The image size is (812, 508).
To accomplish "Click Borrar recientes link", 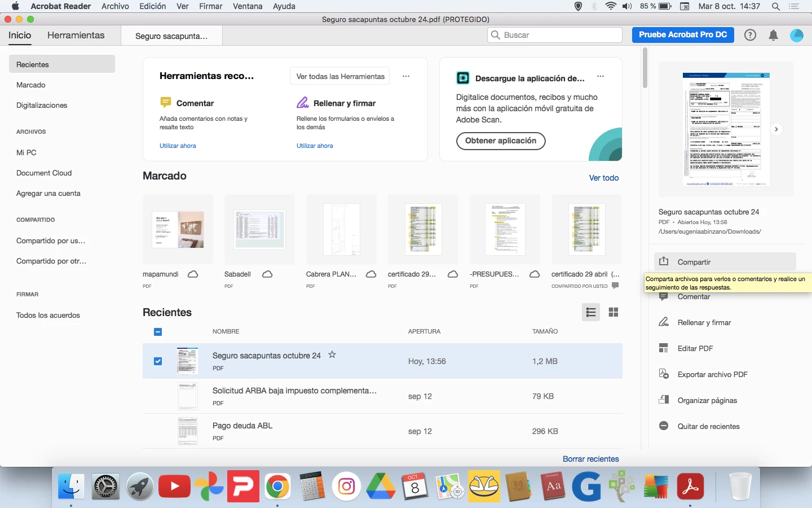I will pyautogui.click(x=591, y=459).
